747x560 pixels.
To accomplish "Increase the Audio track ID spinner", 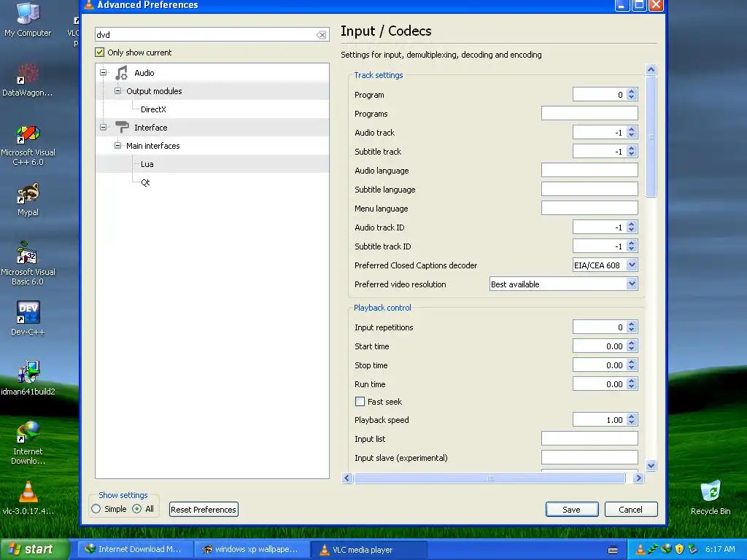I will click(x=632, y=225).
